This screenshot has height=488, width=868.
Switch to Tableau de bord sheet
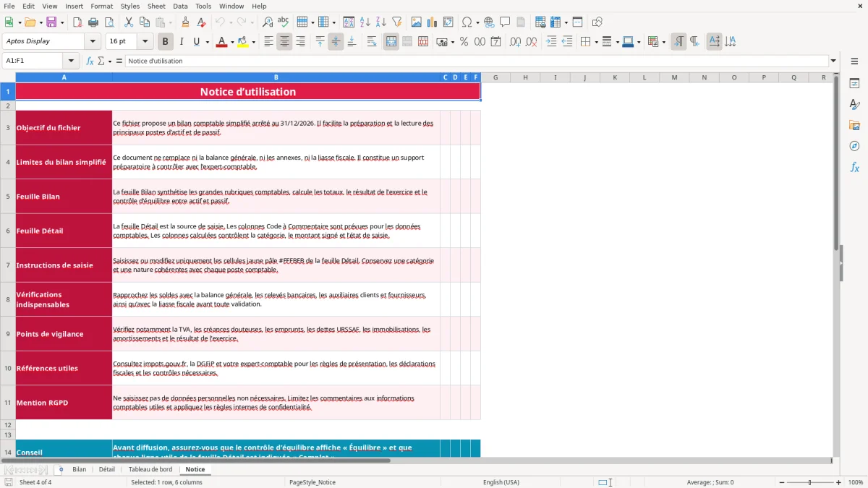(150, 469)
